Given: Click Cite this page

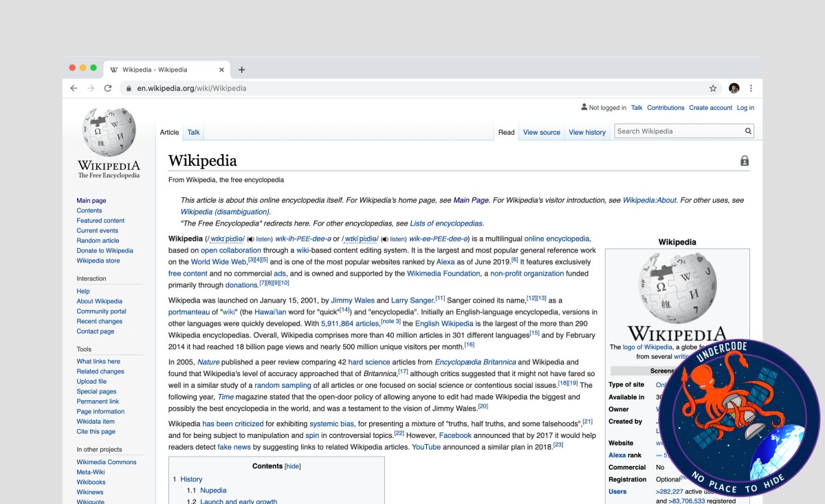Looking at the screenshot, I should pos(96,432).
